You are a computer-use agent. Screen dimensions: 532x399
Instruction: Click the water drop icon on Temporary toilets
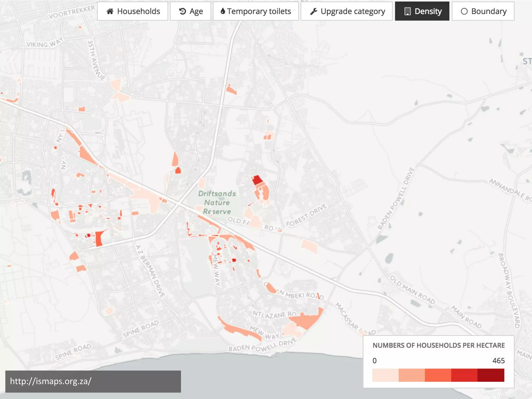[223, 11]
